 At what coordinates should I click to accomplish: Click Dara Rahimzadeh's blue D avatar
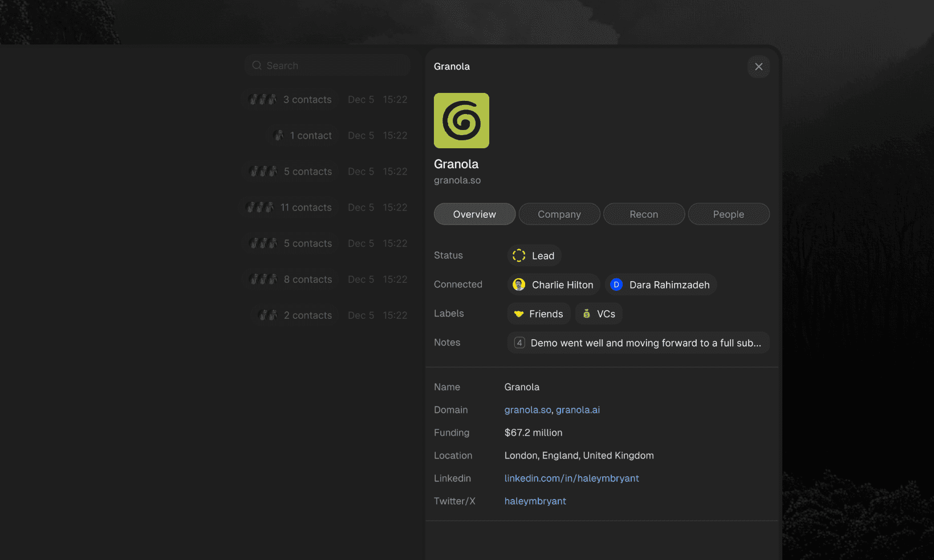(616, 285)
